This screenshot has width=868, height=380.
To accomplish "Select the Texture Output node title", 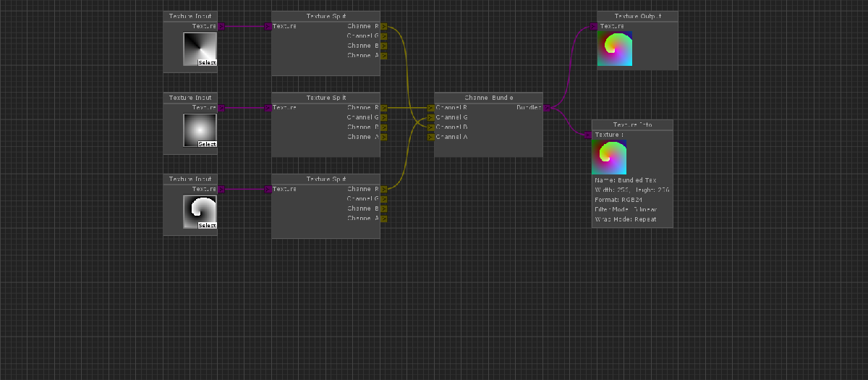I will [637, 16].
